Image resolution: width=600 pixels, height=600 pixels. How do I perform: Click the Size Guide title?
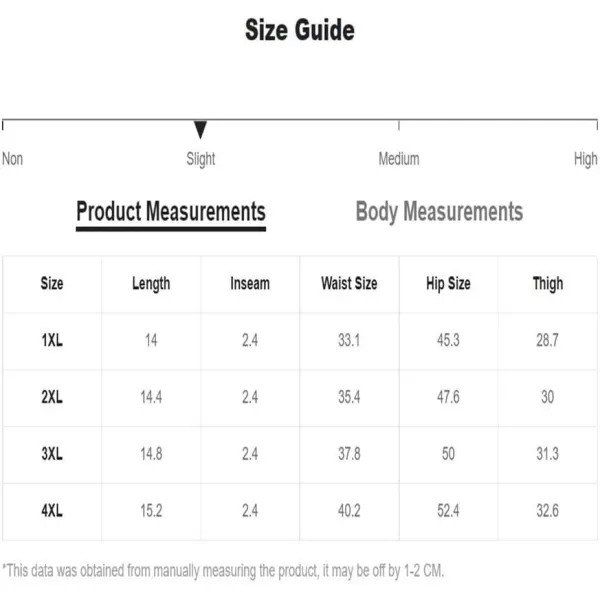(x=300, y=30)
